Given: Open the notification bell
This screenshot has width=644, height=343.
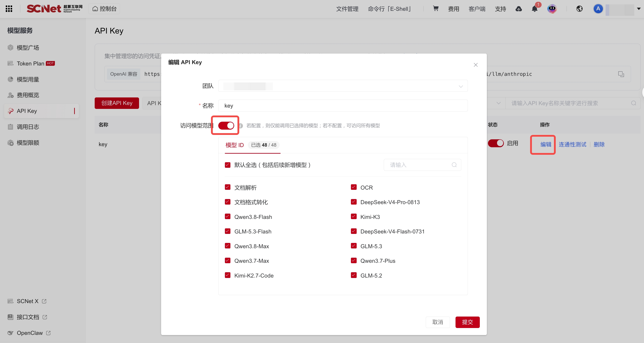Looking at the screenshot, I should (535, 9).
